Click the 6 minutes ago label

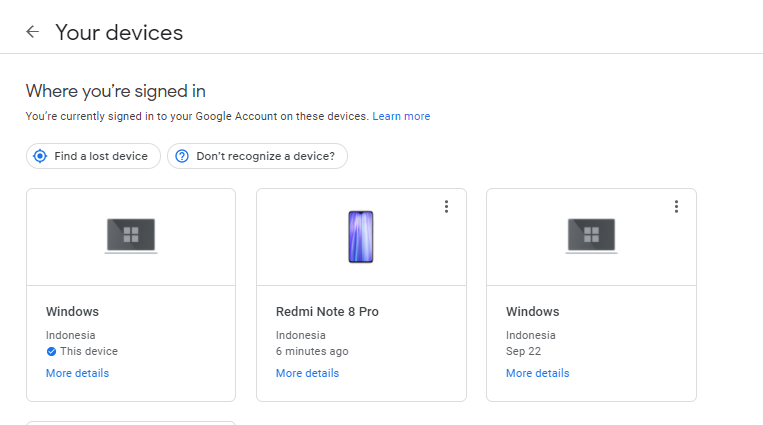312,352
